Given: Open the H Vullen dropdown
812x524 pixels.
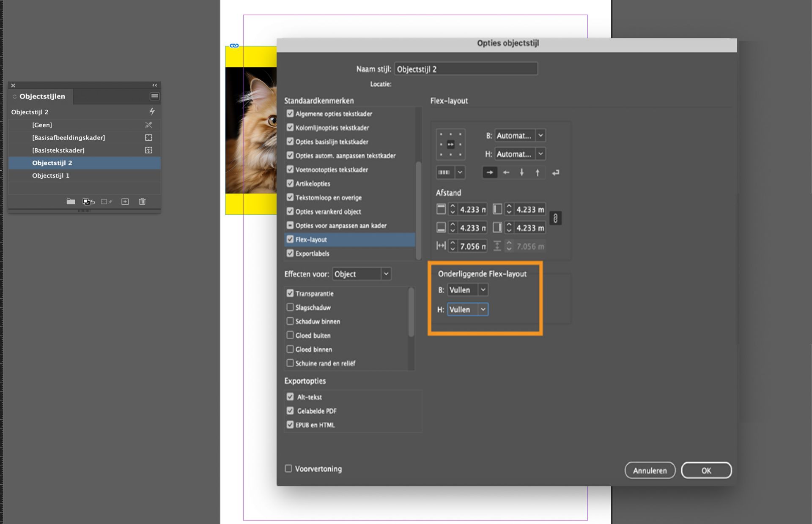Looking at the screenshot, I should tap(483, 309).
